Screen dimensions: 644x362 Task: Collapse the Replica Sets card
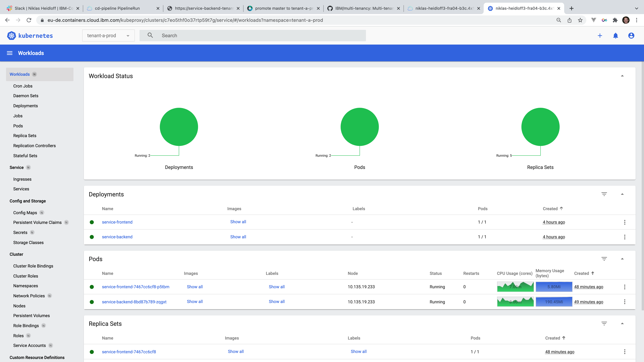pyautogui.click(x=622, y=323)
